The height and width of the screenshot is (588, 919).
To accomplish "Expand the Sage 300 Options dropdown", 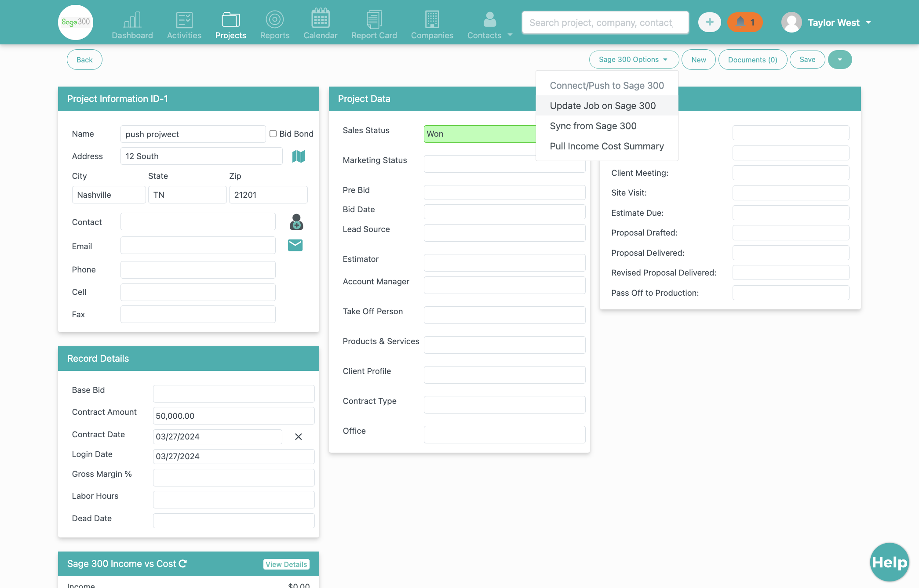I will [634, 59].
